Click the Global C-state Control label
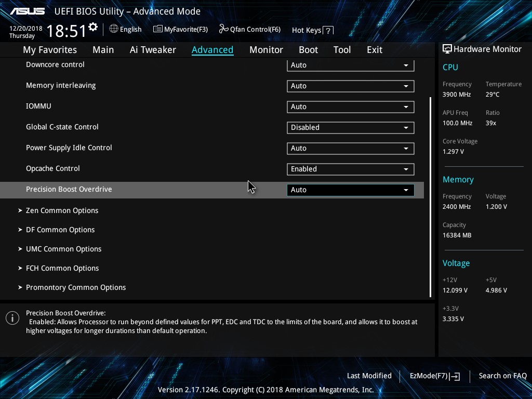 click(x=62, y=127)
